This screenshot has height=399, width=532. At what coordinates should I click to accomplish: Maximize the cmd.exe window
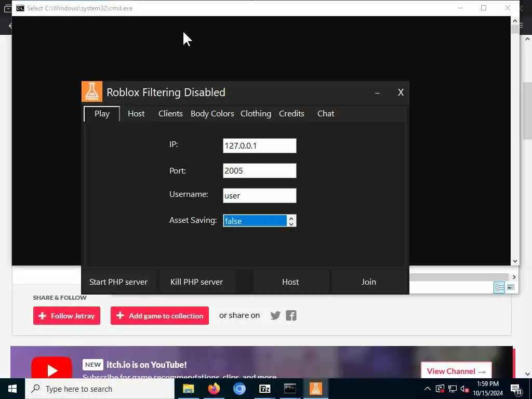tap(484, 8)
